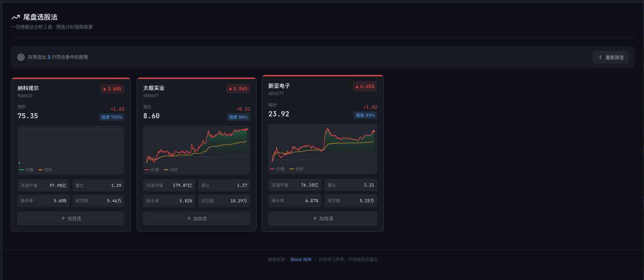Click the 太极实业 3.86% change badge

coord(238,89)
